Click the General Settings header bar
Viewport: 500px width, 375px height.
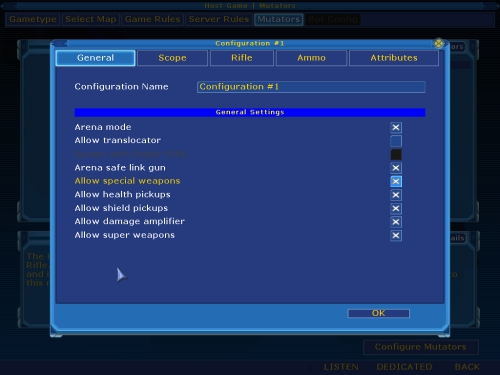coord(250,112)
